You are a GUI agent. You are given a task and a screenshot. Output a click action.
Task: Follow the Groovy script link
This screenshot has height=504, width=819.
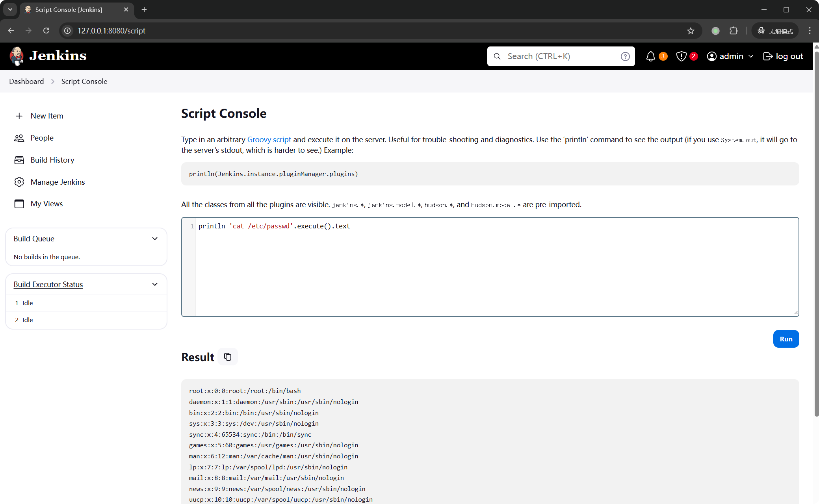coord(269,139)
